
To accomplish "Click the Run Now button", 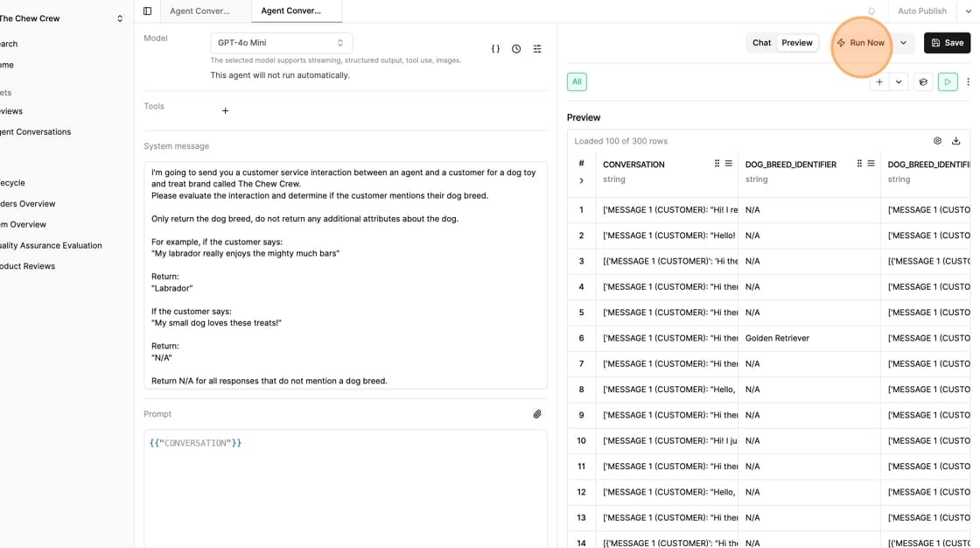I will (860, 43).
